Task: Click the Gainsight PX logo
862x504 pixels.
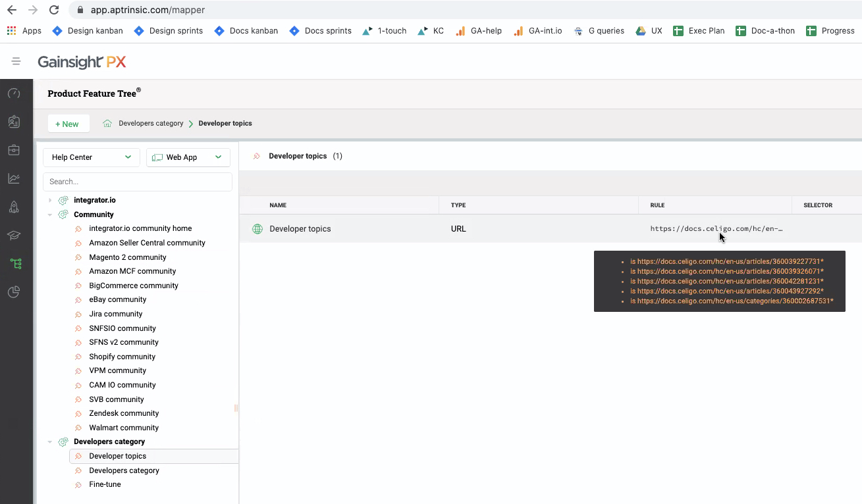Action: pos(82,62)
